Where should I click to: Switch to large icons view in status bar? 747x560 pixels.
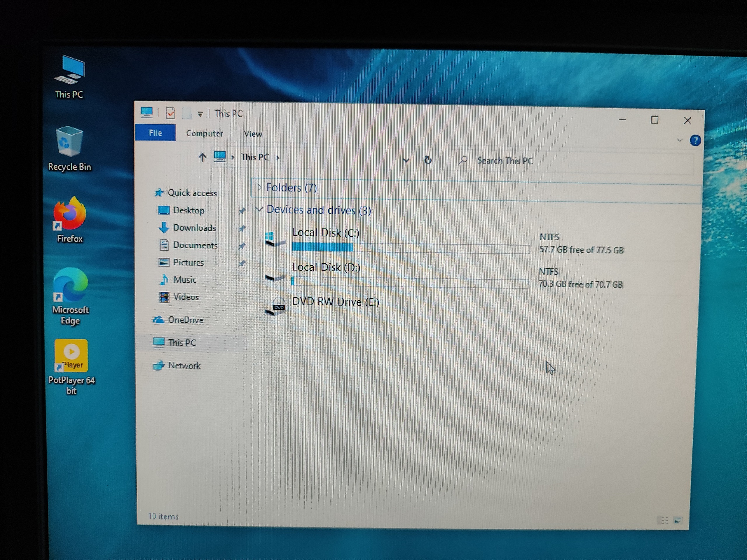coord(678,521)
